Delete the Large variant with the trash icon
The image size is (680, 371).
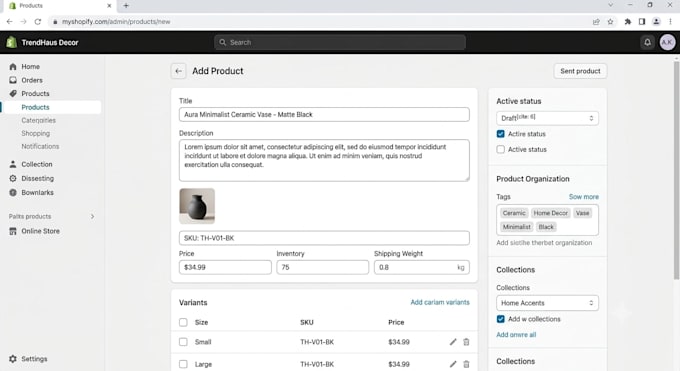[466, 364]
